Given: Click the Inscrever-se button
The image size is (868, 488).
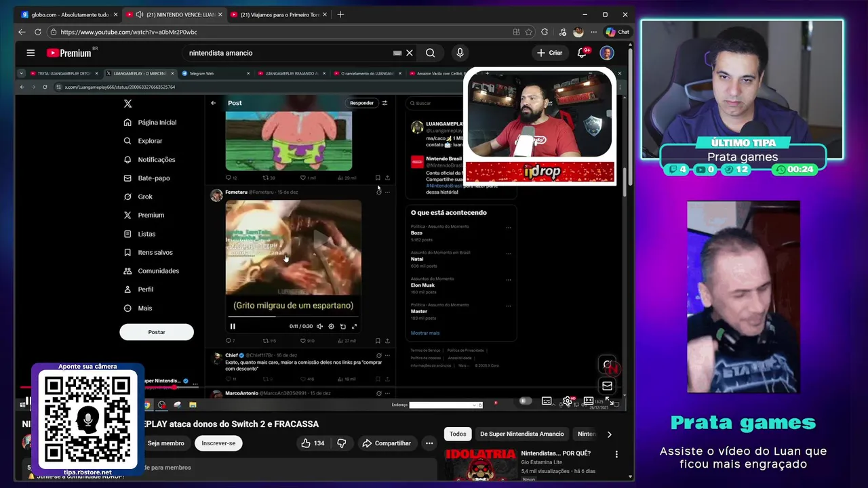Looking at the screenshot, I should tap(218, 443).
